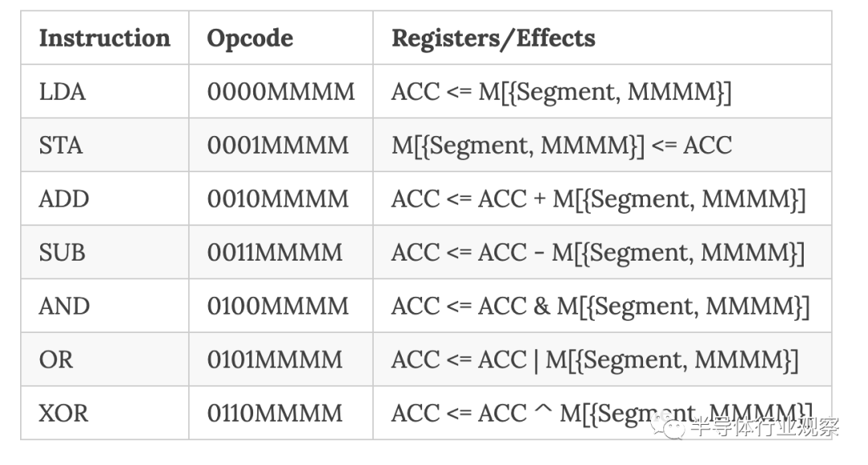Select the AND instruction cell
Image resolution: width=868 pixels, height=465 pixels.
pyautogui.click(x=64, y=306)
